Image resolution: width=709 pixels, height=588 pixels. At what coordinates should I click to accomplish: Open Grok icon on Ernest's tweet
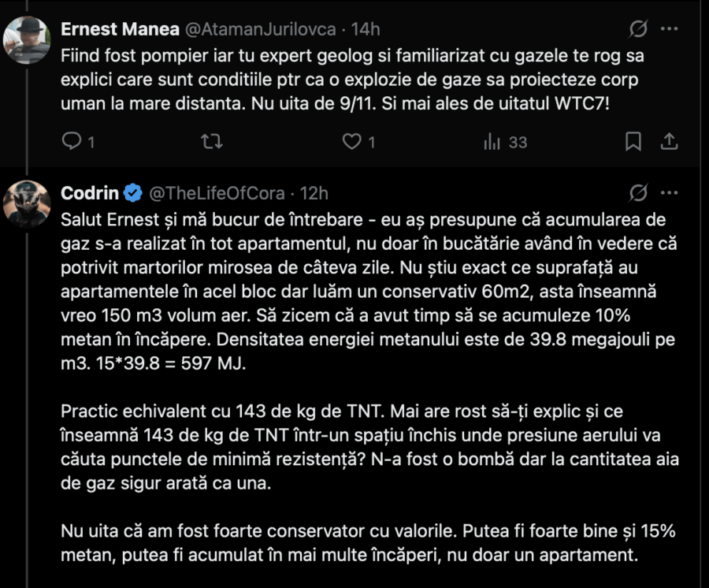coord(639,29)
